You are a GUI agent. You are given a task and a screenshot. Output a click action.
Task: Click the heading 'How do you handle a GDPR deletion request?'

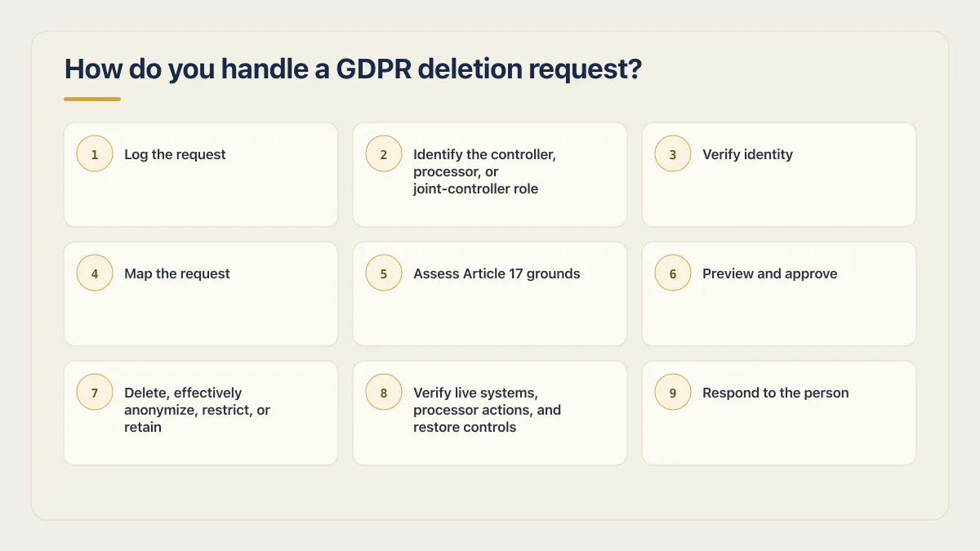pyautogui.click(x=353, y=69)
